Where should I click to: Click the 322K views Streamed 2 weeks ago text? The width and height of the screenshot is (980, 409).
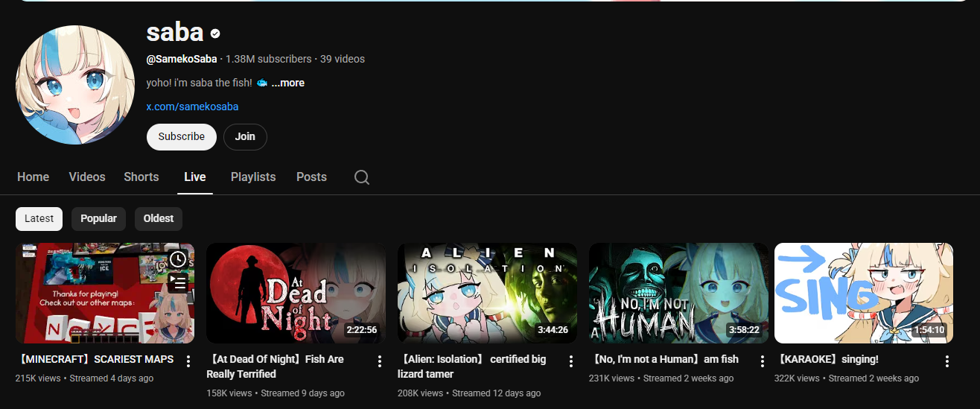point(847,378)
